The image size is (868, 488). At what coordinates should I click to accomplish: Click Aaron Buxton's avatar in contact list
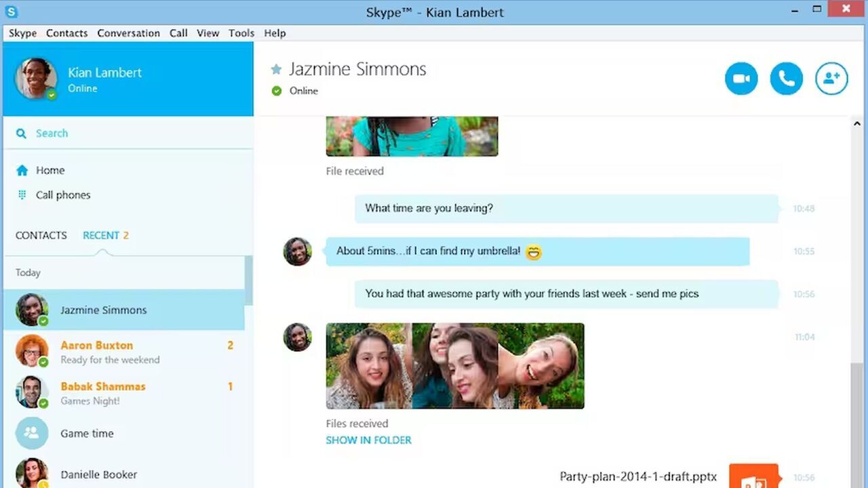(x=32, y=351)
